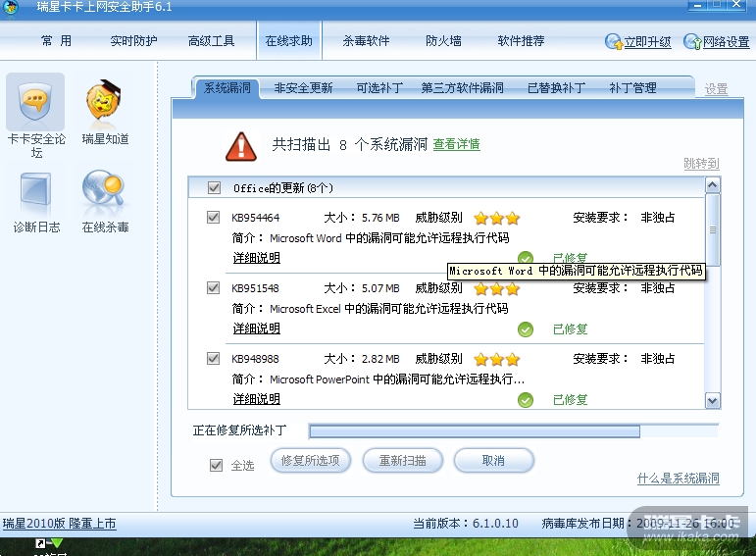Select 在线求助 menu tab
Image resolution: width=756 pixels, height=556 pixels.
289,41
